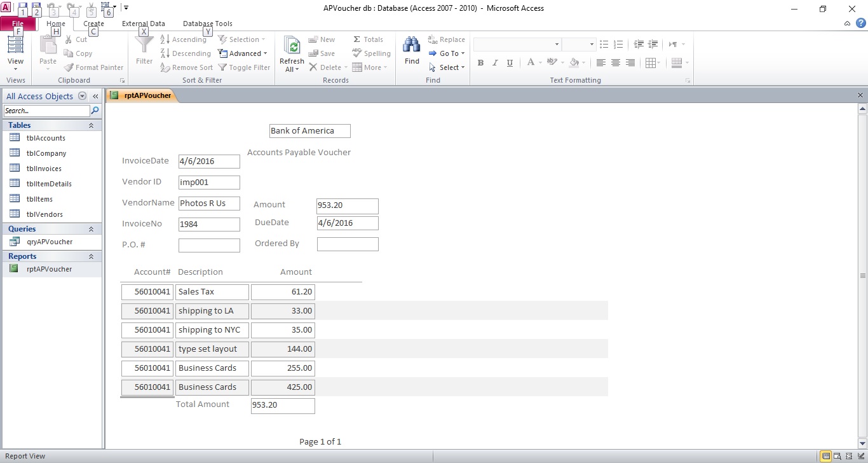Run the Spelling check

pyautogui.click(x=372, y=53)
